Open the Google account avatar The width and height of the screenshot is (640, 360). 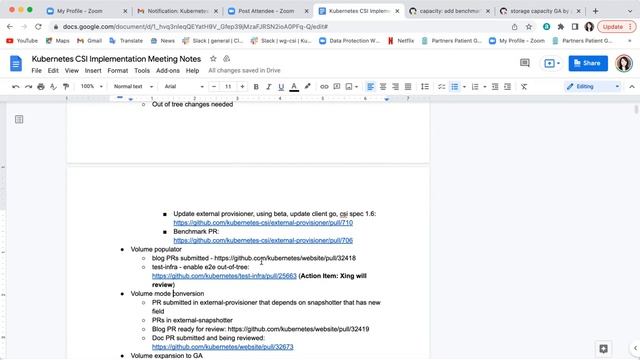pyautogui.click(x=624, y=63)
